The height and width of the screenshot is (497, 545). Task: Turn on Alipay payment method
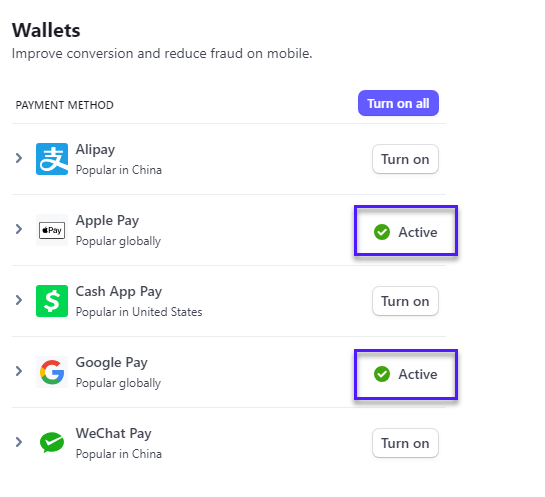[x=405, y=159]
